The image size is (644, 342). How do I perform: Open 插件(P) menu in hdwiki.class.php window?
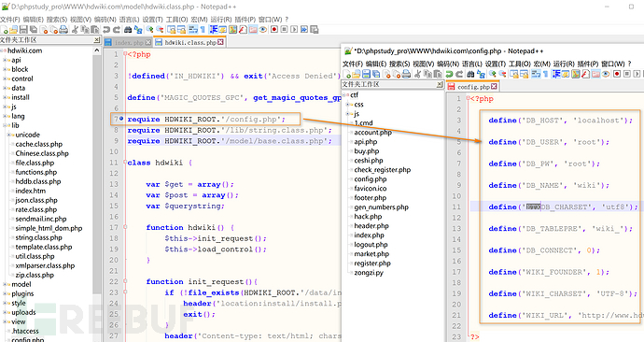pyautogui.click(x=245, y=20)
